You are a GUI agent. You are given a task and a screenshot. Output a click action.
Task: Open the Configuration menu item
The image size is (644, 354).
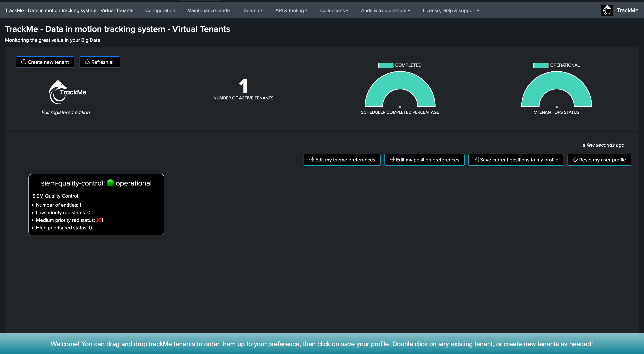click(x=160, y=10)
